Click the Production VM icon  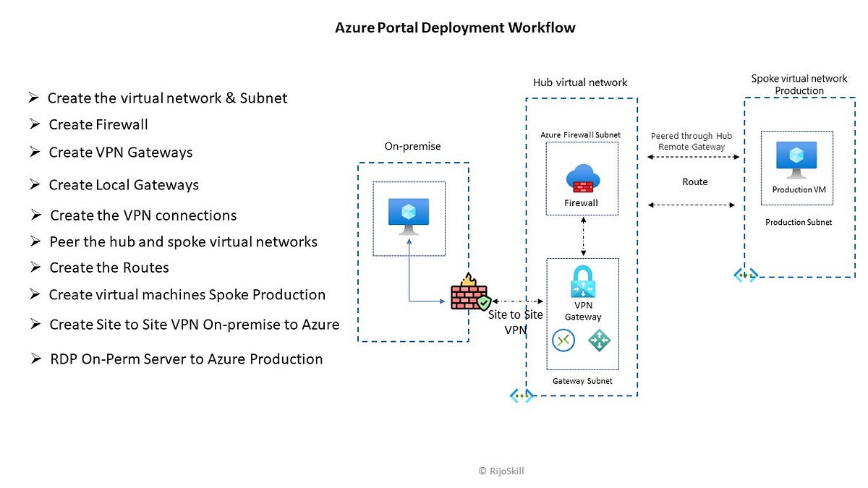(x=796, y=160)
